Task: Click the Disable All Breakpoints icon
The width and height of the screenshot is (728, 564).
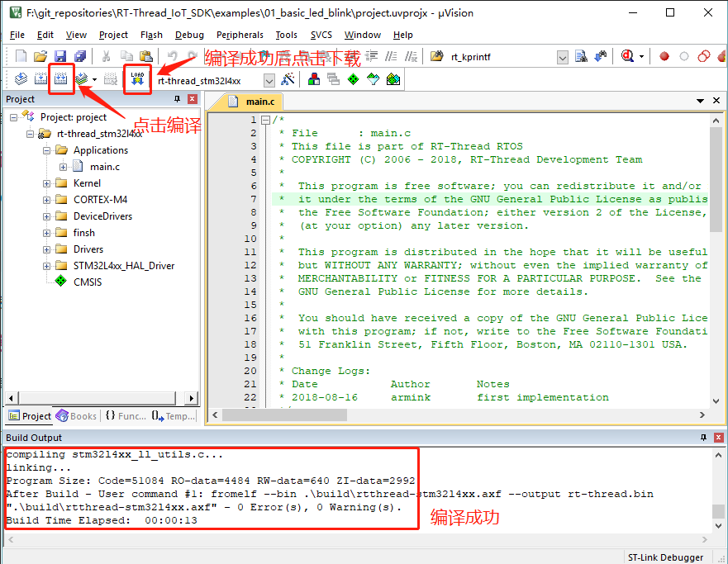Action: click(x=704, y=56)
